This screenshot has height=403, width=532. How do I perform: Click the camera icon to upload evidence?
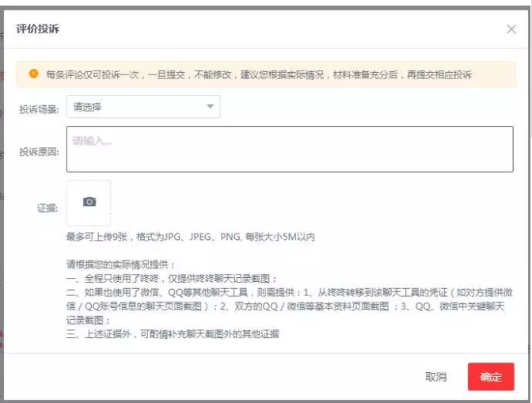(x=89, y=202)
